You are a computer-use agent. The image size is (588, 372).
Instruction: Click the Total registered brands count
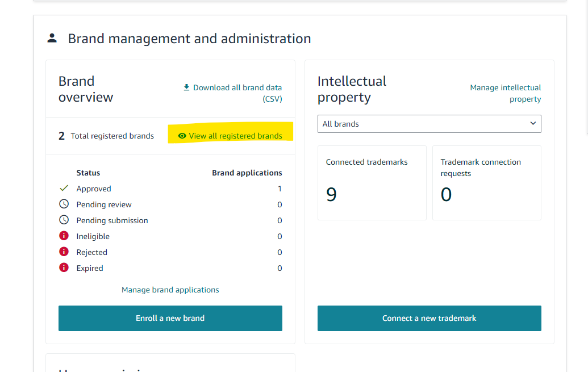(61, 136)
